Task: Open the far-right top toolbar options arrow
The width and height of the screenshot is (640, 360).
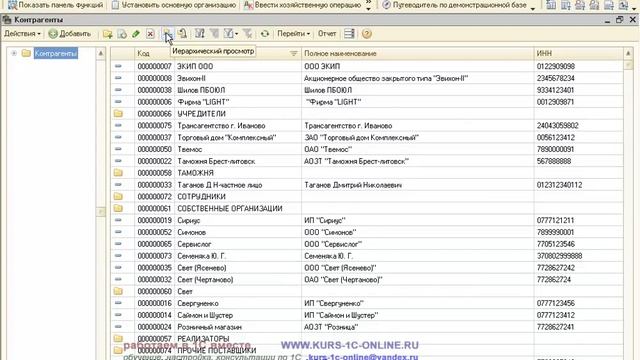Action: pos(634,8)
